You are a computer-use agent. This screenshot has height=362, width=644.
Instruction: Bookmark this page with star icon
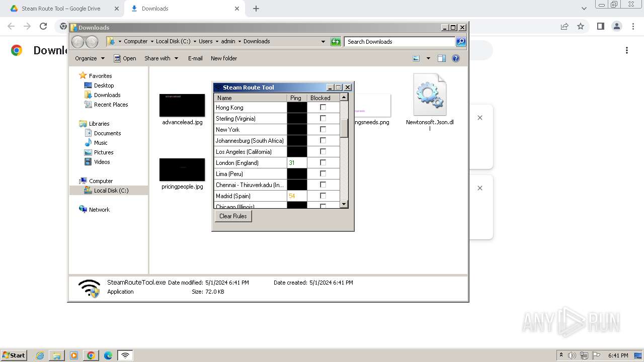coord(581,26)
